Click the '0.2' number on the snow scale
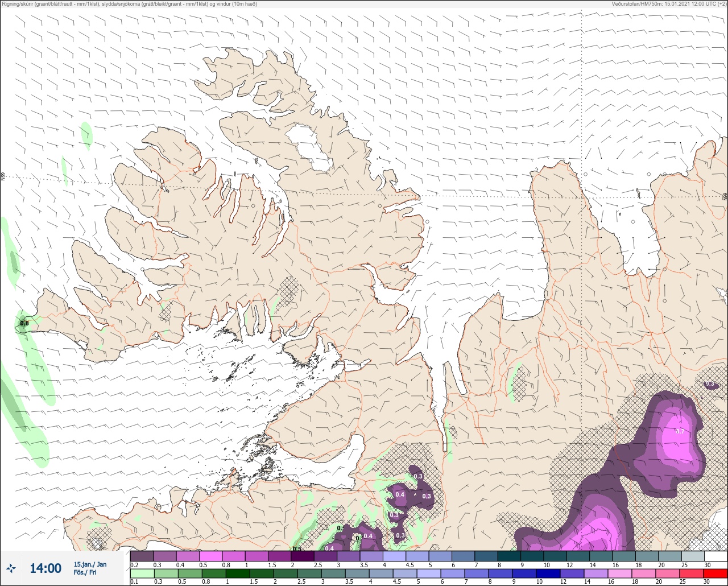The image size is (728, 586). (x=134, y=565)
